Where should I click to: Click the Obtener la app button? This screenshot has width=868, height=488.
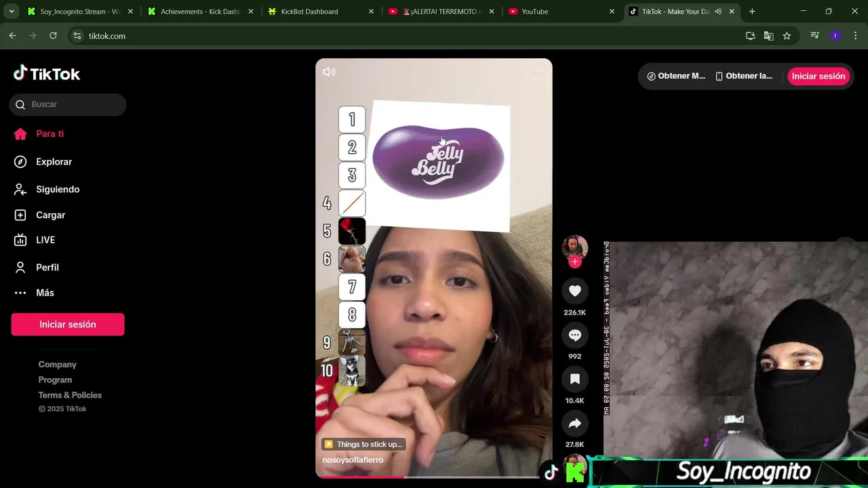point(744,76)
